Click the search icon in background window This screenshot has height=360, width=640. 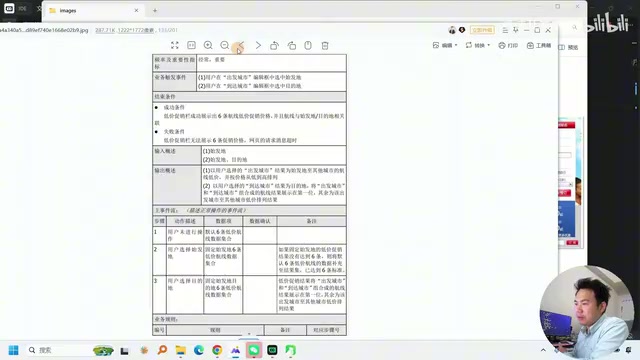(574, 27)
